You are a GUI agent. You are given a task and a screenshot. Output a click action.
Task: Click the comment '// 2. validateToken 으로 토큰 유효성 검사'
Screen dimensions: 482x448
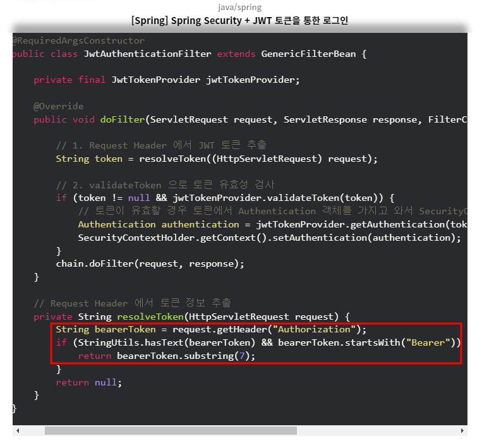coord(165,185)
